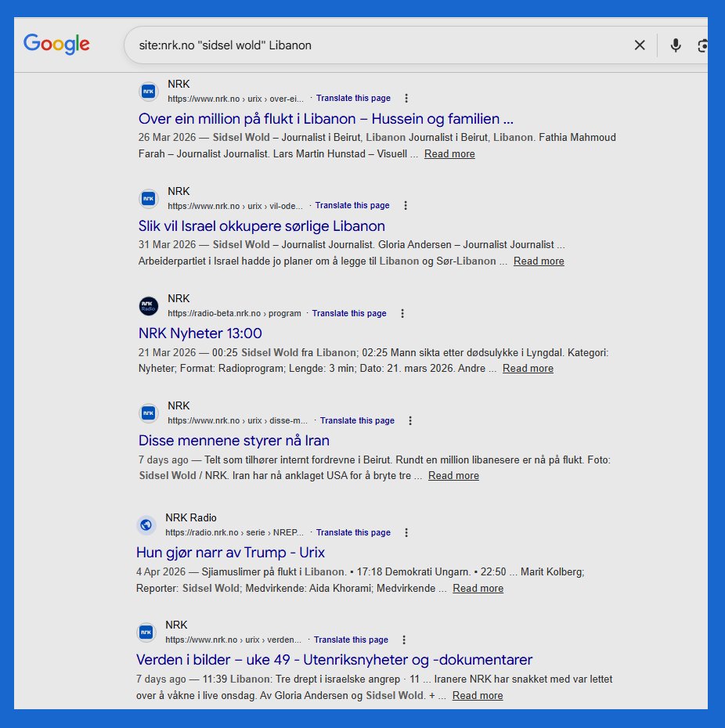Image resolution: width=725 pixels, height=728 pixels.
Task: Open more options for 'Disse mennene styrer' result
Action: [410, 420]
